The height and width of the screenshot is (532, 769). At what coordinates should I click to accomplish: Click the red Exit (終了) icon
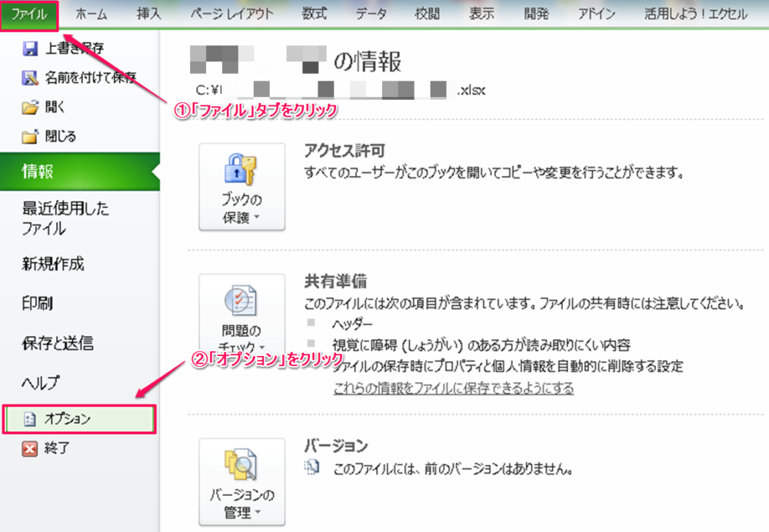30,448
